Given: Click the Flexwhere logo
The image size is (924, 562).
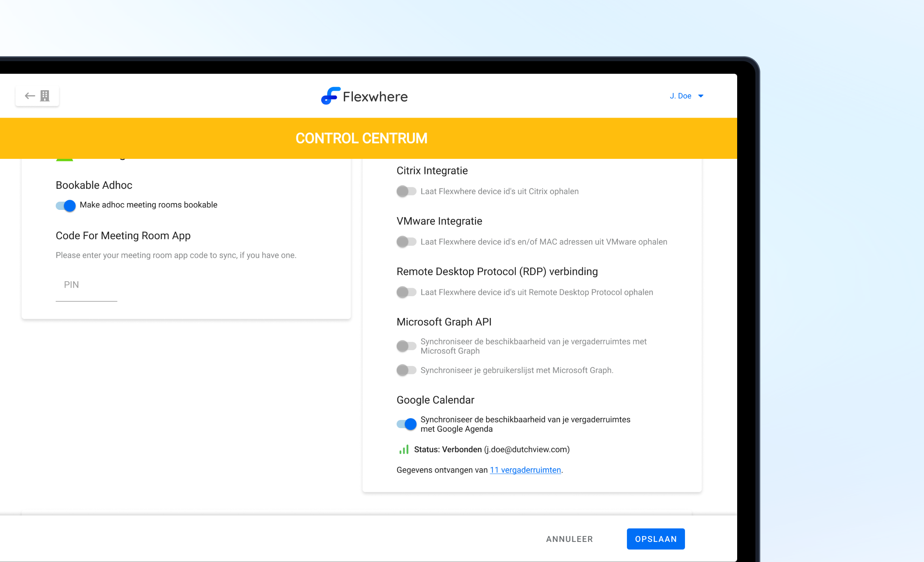Looking at the screenshot, I should coord(364,96).
